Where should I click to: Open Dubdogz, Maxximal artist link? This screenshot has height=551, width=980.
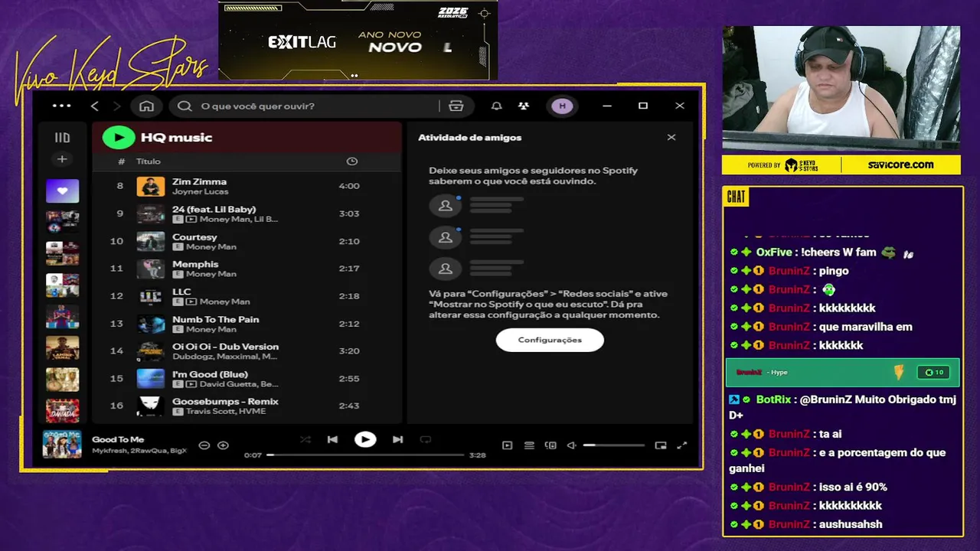pos(225,357)
